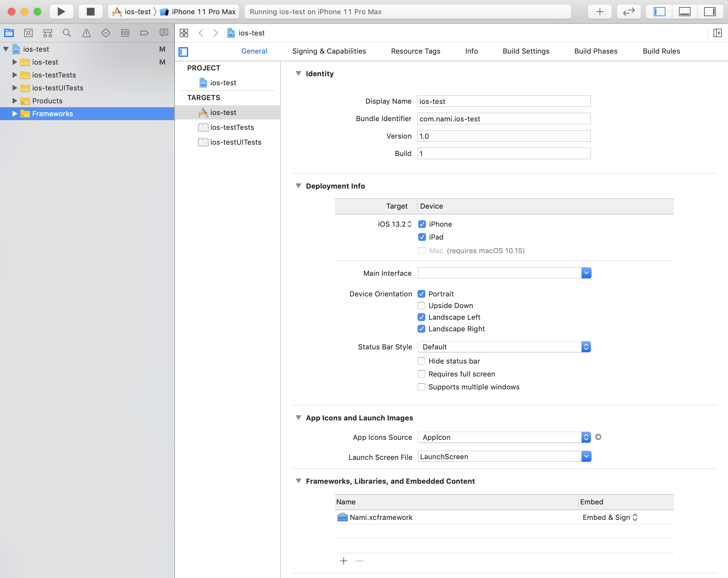
Task: Open the App Icons Source dropdown
Action: tap(504, 437)
